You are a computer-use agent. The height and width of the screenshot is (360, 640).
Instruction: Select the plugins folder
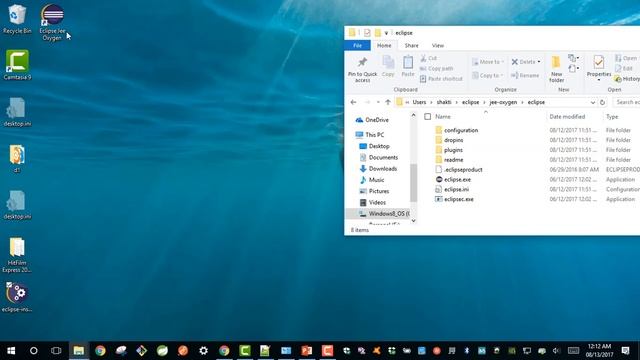[449, 150]
